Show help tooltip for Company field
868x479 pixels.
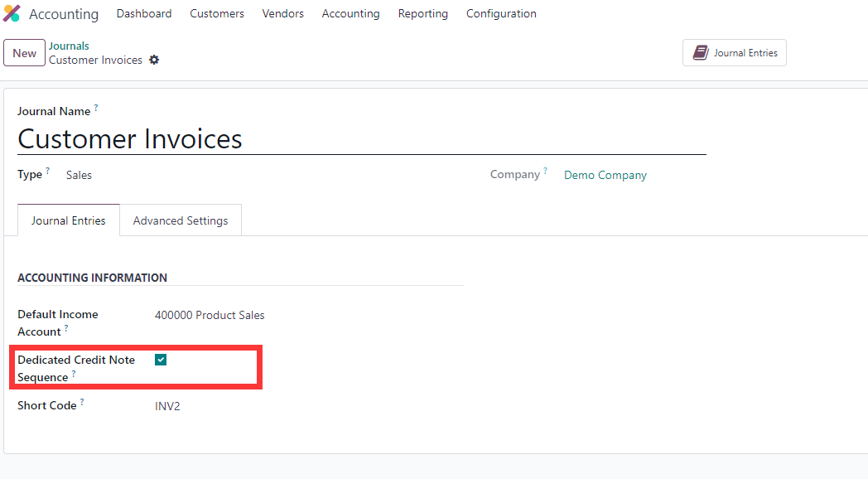[x=545, y=171]
